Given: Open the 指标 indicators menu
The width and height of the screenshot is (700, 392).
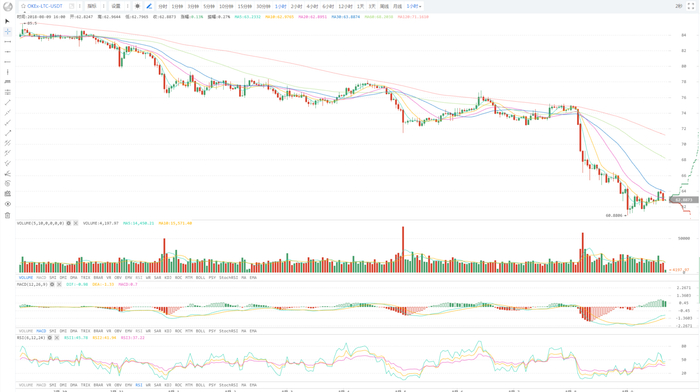Looking at the screenshot, I should (92, 6).
